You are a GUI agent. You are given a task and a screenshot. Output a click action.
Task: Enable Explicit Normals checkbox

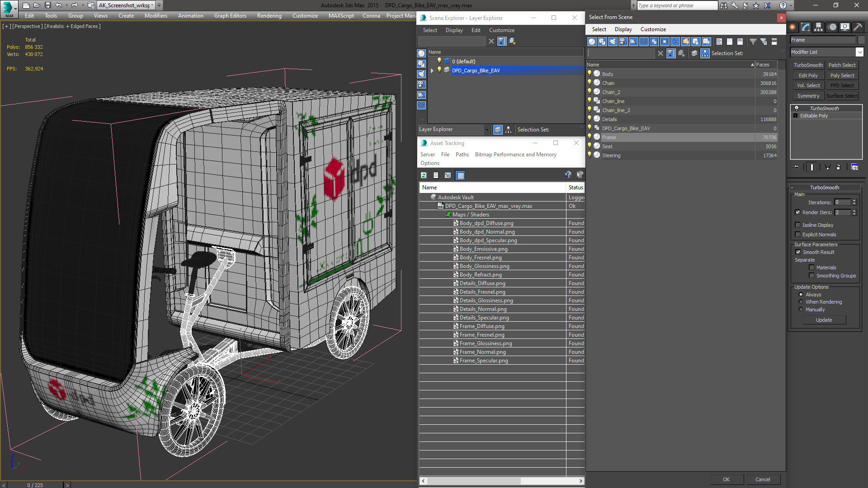pyautogui.click(x=798, y=234)
